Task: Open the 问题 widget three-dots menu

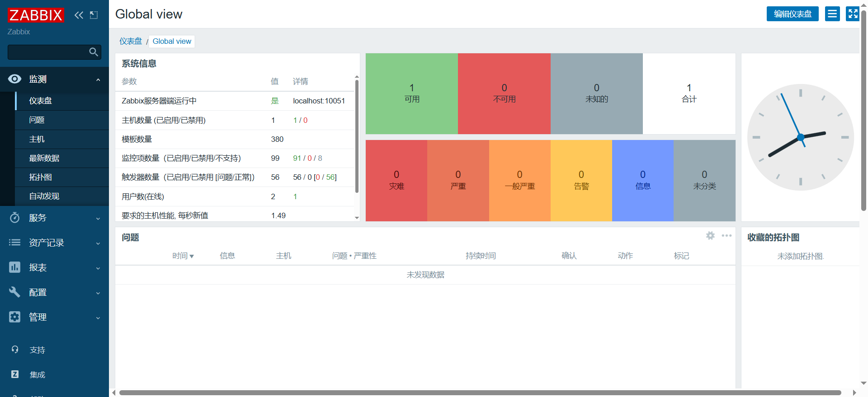Action: [726, 236]
